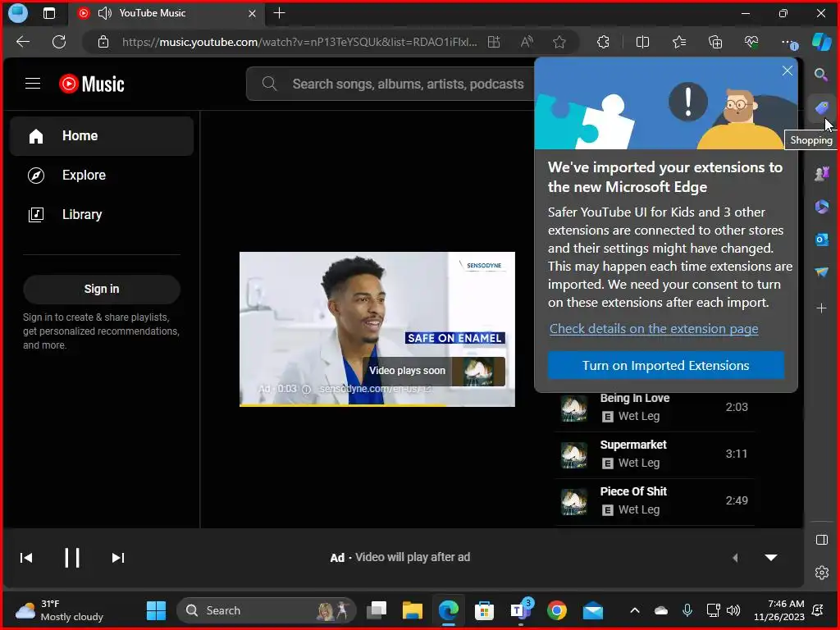
Task: Open Check details on extension page link
Action: [x=654, y=328]
